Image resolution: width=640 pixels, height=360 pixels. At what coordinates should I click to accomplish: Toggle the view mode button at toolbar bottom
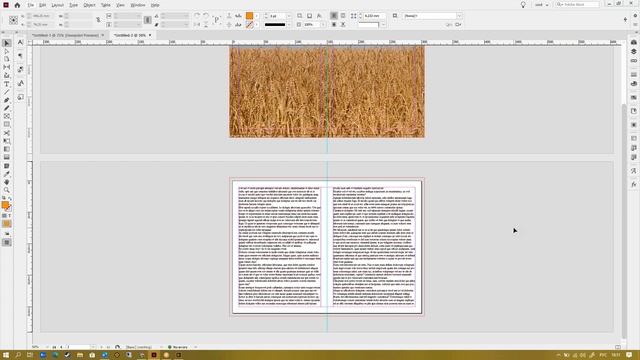(7, 242)
